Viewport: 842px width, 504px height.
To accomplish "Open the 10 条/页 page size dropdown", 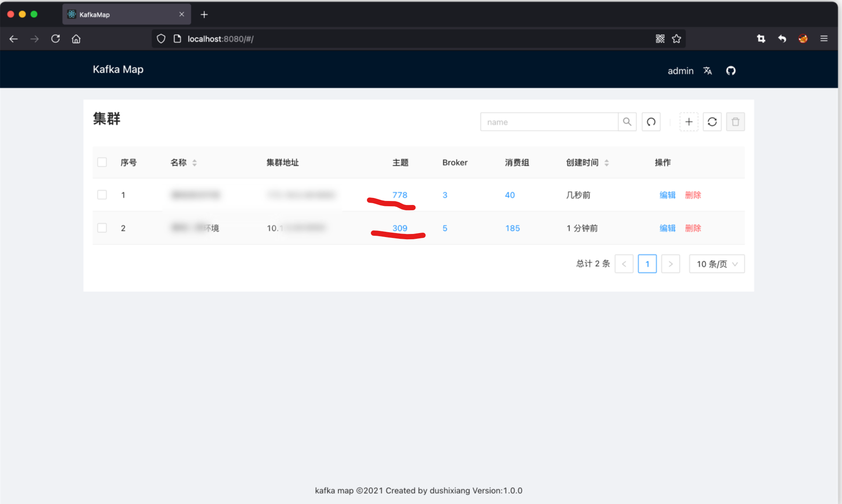I will (717, 264).
